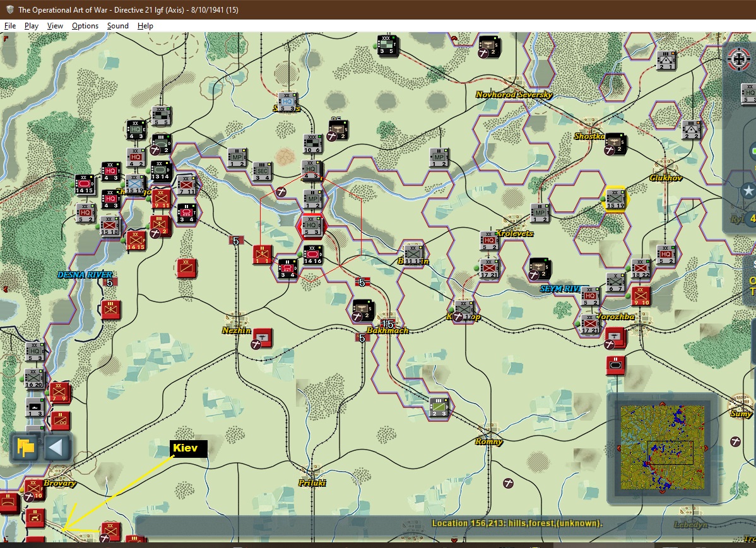Open the Options menu
The height and width of the screenshot is (548, 756).
point(85,26)
